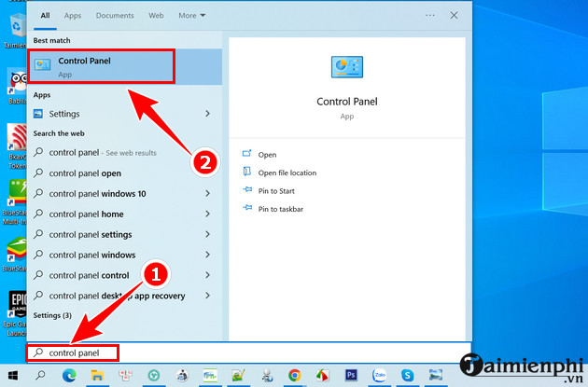Expand 'desktop app recovery' suggestion arrow
The height and width of the screenshot is (387, 588).
tap(207, 296)
